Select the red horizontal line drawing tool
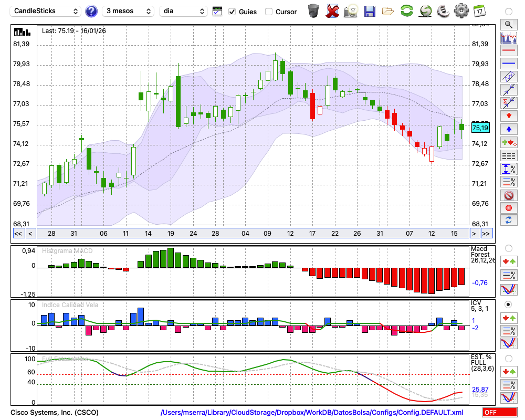 [508, 50]
